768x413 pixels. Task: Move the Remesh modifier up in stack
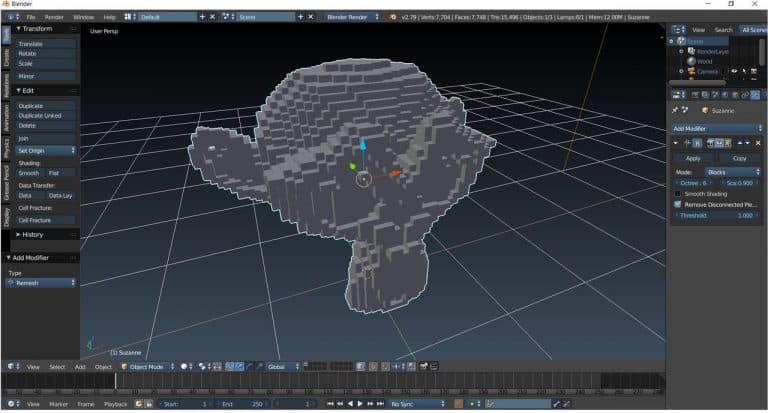click(x=738, y=144)
